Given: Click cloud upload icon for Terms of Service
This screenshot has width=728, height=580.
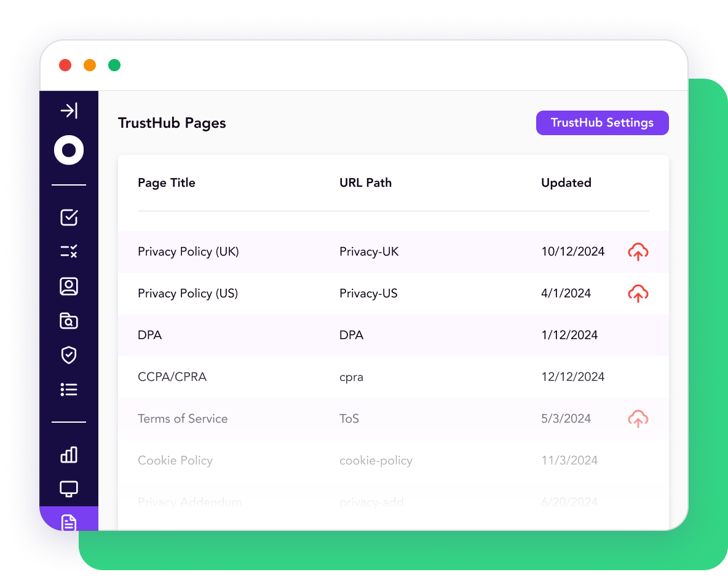Looking at the screenshot, I should (638, 419).
